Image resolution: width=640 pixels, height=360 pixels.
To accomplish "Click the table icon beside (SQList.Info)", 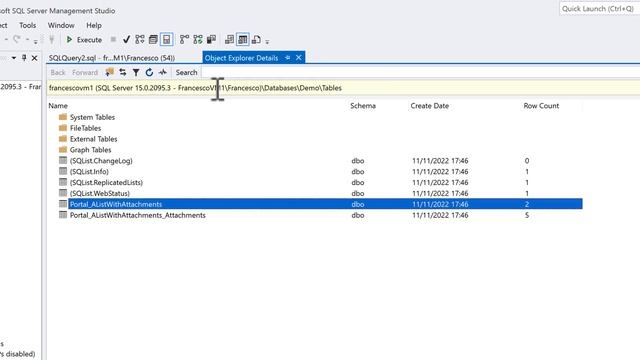I will coord(63,171).
